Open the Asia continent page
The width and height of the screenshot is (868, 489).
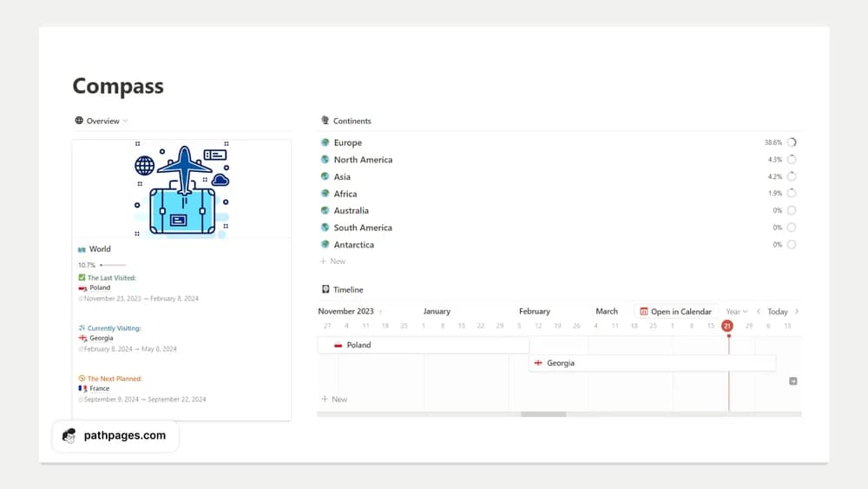(342, 176)
